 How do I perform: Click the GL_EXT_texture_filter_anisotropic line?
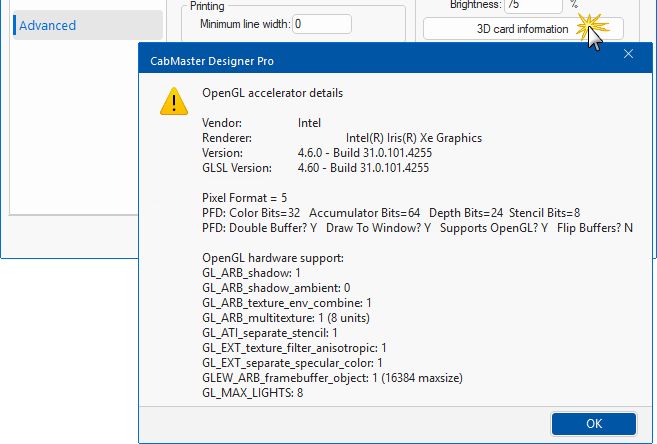pyautogui.click(x=294, y=347)
